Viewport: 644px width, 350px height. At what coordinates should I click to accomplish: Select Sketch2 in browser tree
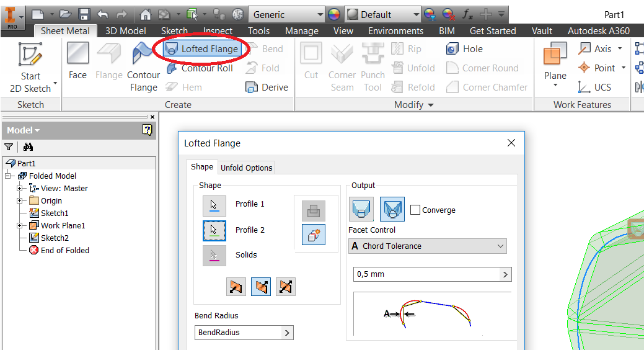49,238
